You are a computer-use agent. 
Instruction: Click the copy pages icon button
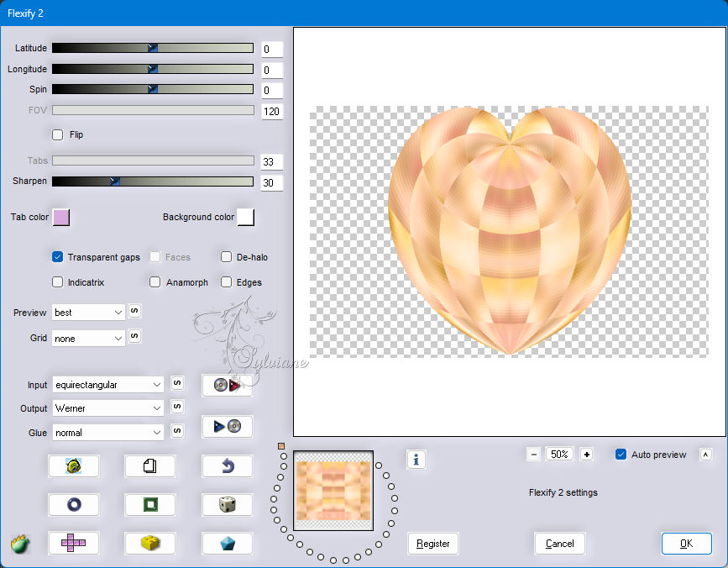tap(150, 465)
